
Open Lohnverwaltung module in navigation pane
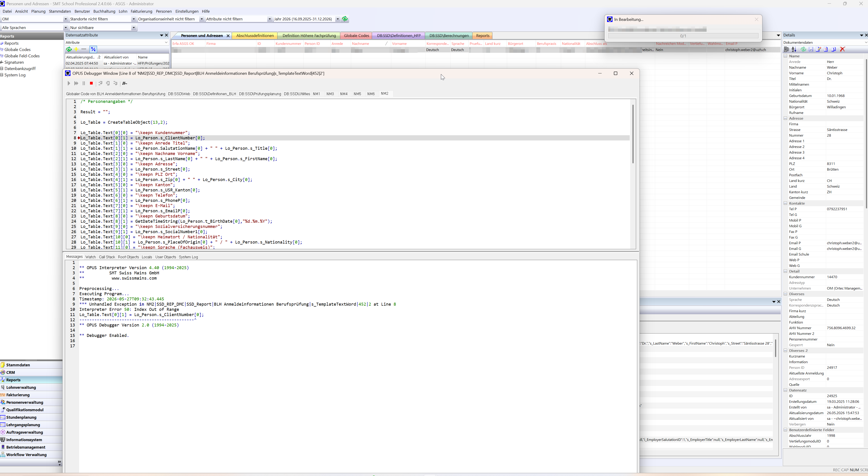coord(31,387)
